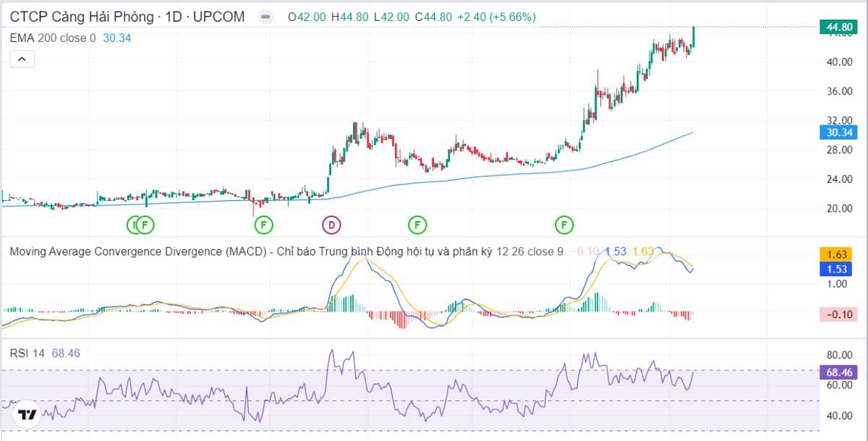Click the blue 30.34 EMA price label
The image size is (868, 441).
(x=838, y=132)
